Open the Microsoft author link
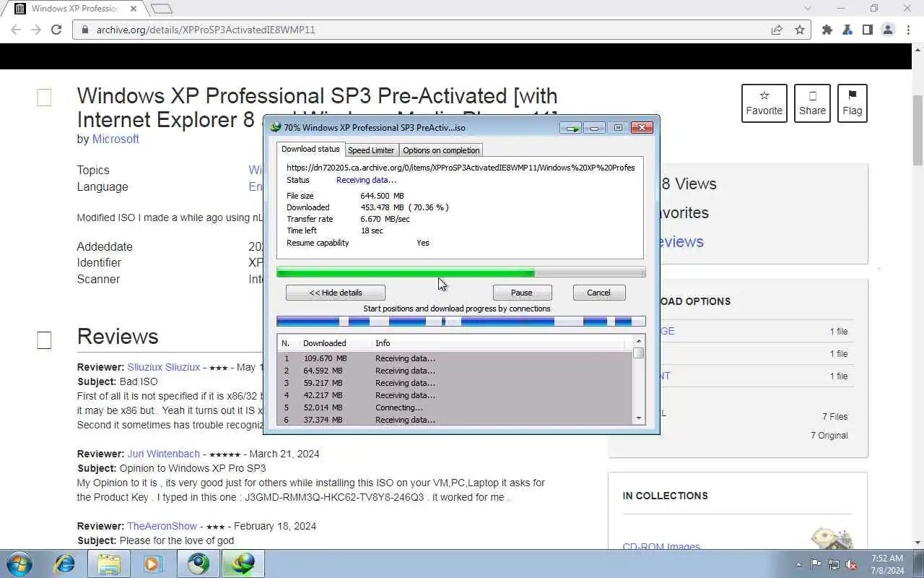This screenshot has width=924, height=578. (115, 139)
